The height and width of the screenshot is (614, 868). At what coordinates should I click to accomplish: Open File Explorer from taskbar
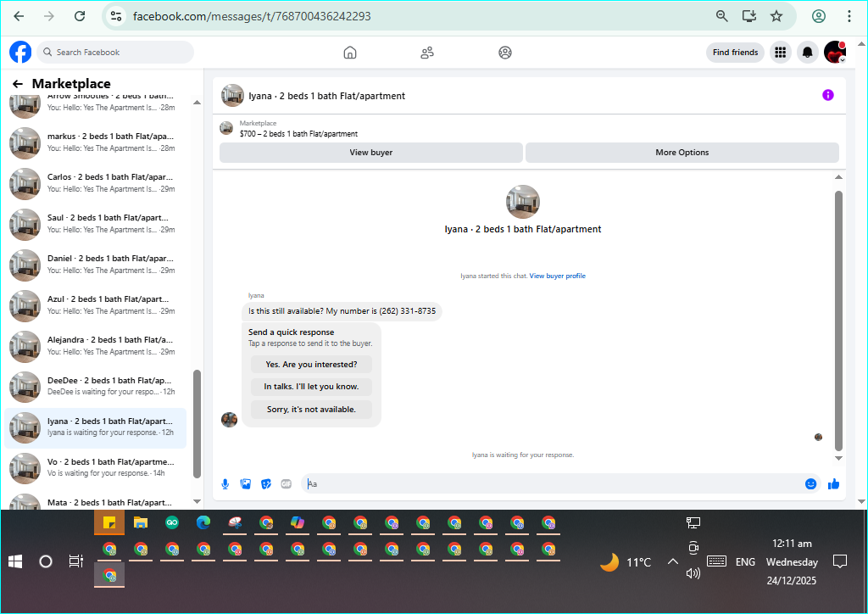tap(141, 522)
